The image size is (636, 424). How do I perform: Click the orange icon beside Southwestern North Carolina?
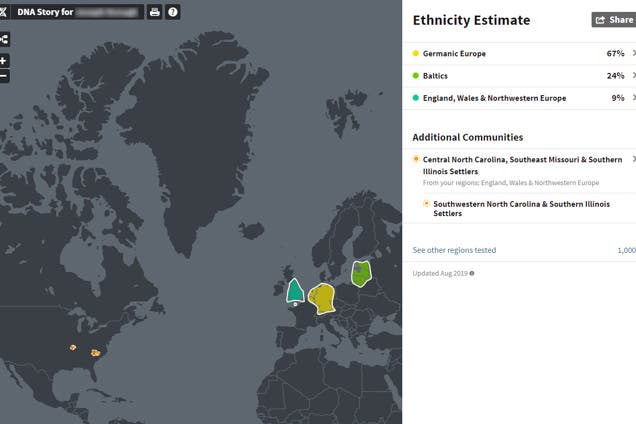click(x=426, y=204)
